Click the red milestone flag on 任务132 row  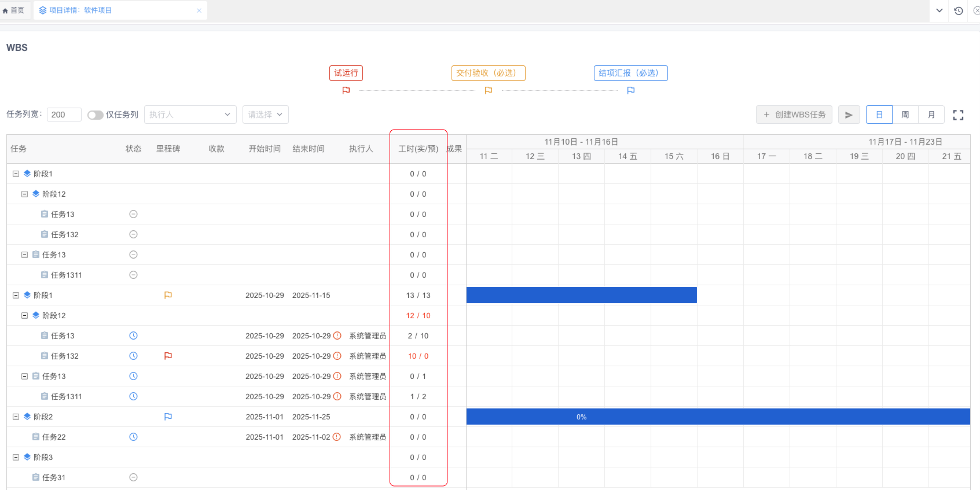coord(168,356)
